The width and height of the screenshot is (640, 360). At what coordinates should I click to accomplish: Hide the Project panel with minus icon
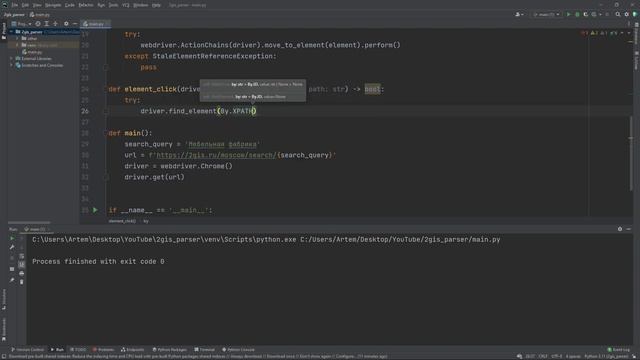click(x=75, y=24)
